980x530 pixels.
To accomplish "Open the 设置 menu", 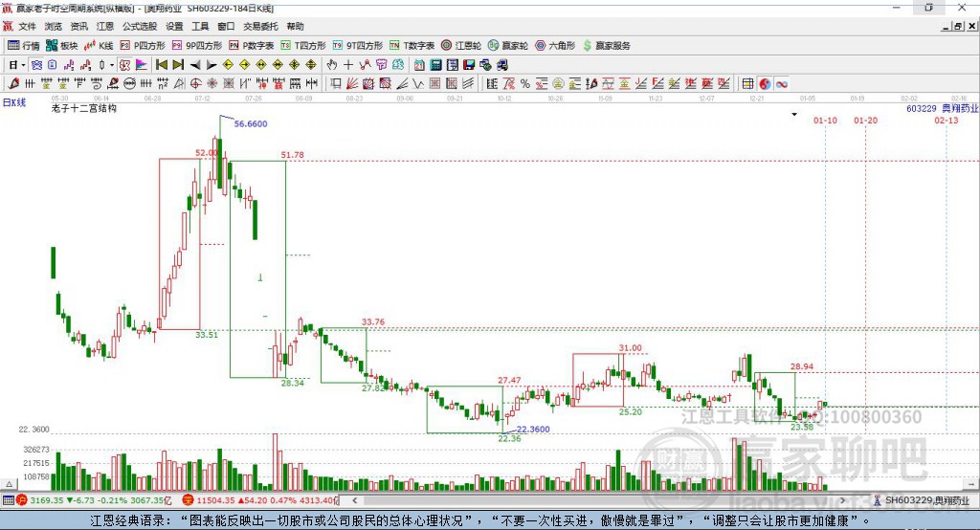I will pyautogui.click(x=174, y=26).
